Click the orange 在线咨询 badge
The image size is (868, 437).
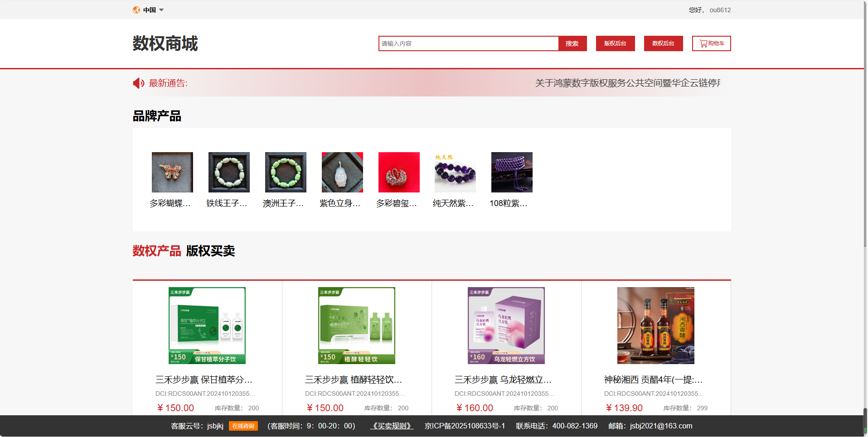click(243, 426)
